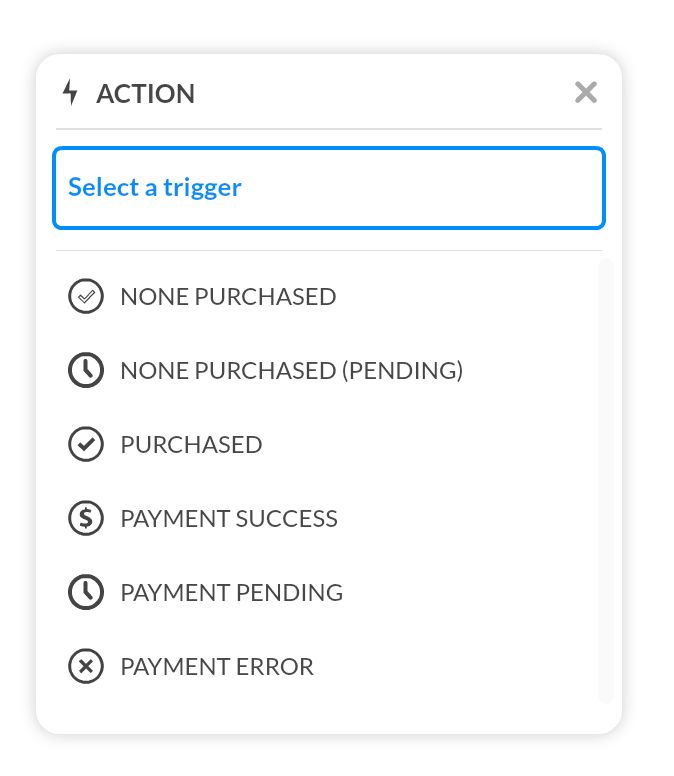Click the dollar sign icon for Payment Success
Screen dimensions: 674x776
(x=86, y=519)
